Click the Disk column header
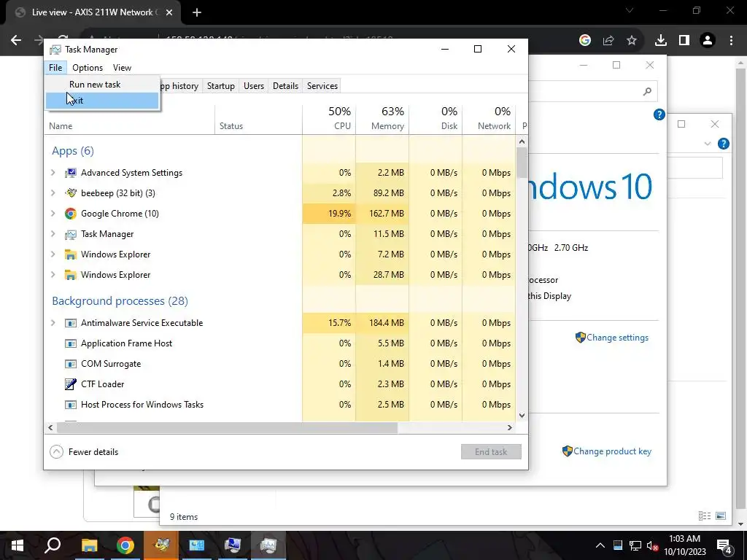 436,119
